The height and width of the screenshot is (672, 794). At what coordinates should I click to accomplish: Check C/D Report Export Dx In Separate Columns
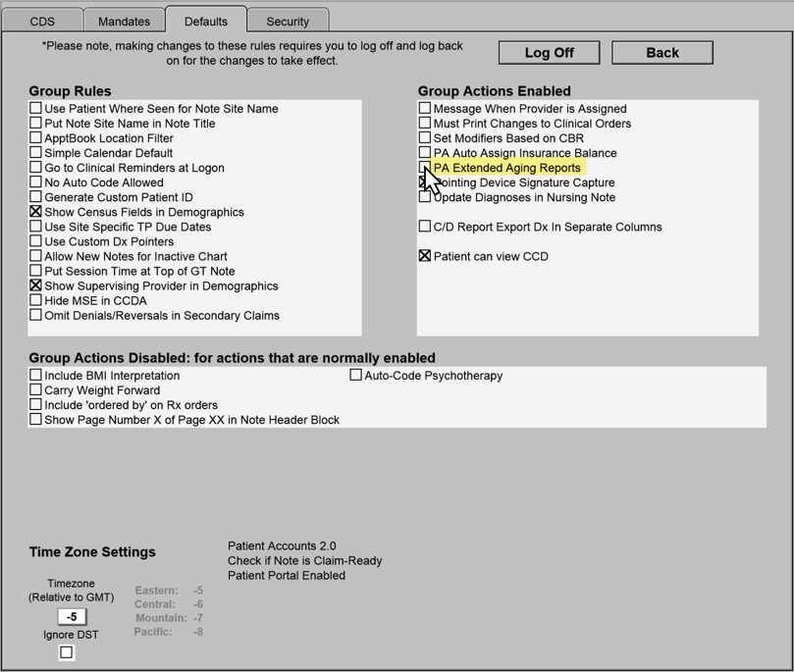pos(425,227)
